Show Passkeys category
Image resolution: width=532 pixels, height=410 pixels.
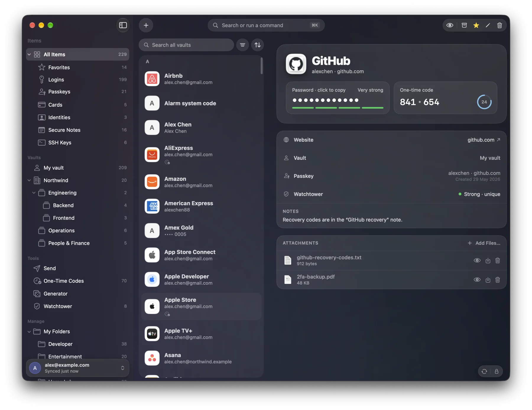click(x=78, y=92)
